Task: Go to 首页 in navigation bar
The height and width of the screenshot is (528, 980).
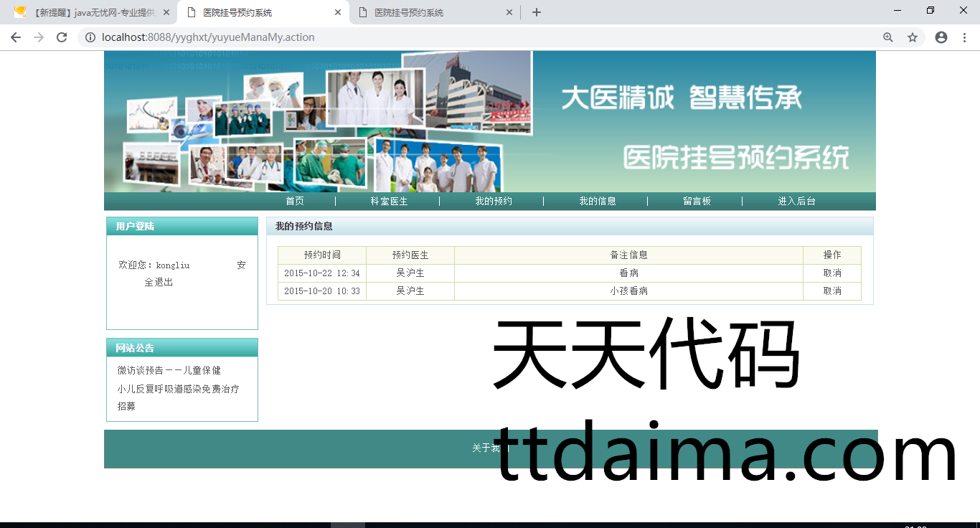Action: [x=295, y=202]
